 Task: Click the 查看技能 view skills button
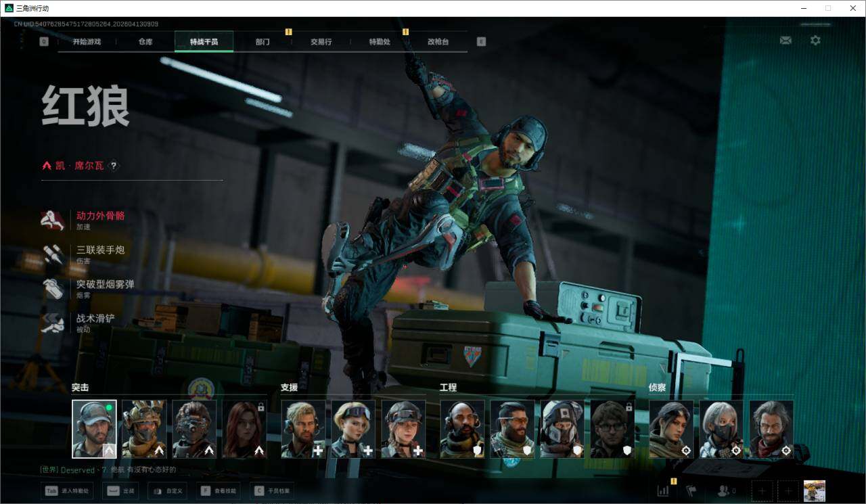coord(219,490)
